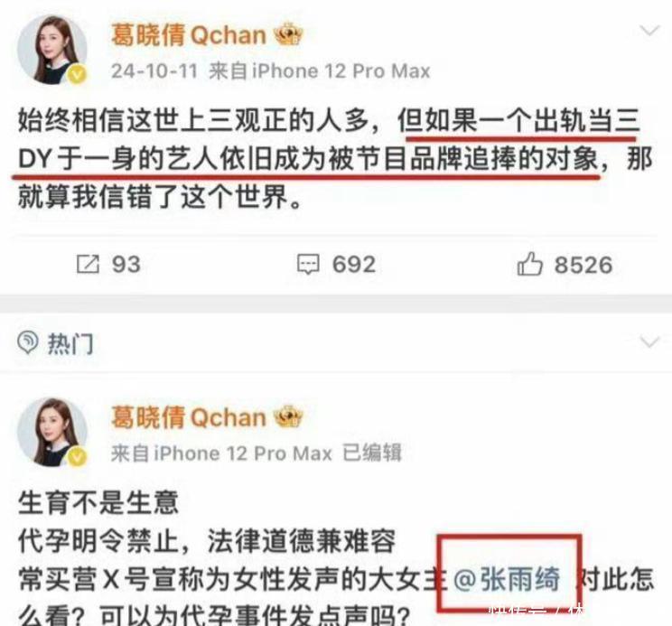View second post's profile avatar

51,432
